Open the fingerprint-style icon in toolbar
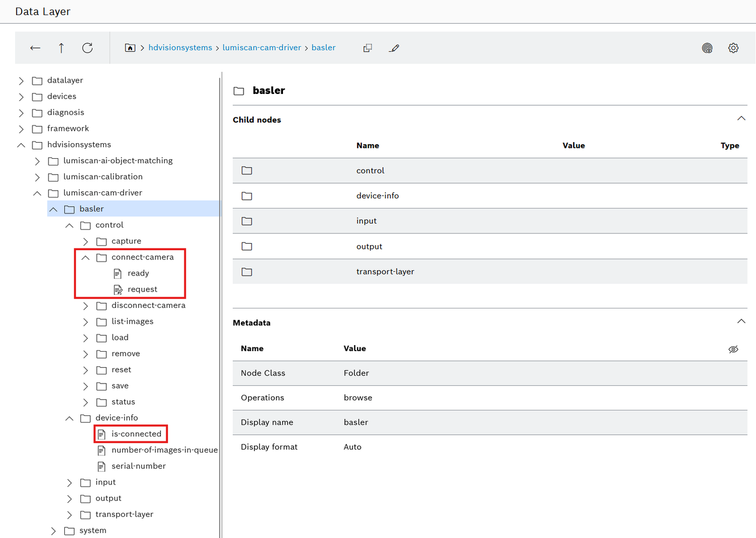 tap(707, 48)
